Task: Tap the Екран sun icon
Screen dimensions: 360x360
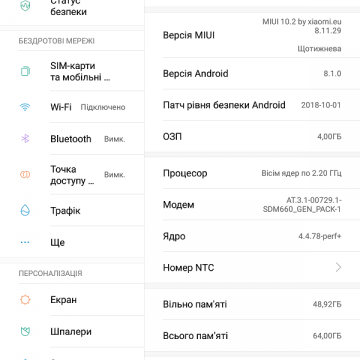Action: (x=25, y=300)
